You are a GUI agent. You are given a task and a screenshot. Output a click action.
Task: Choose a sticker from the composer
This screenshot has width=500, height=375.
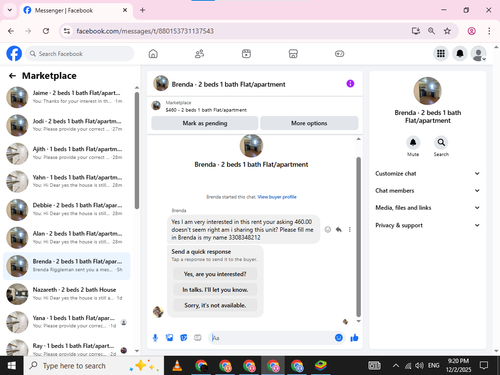[184, 338]
